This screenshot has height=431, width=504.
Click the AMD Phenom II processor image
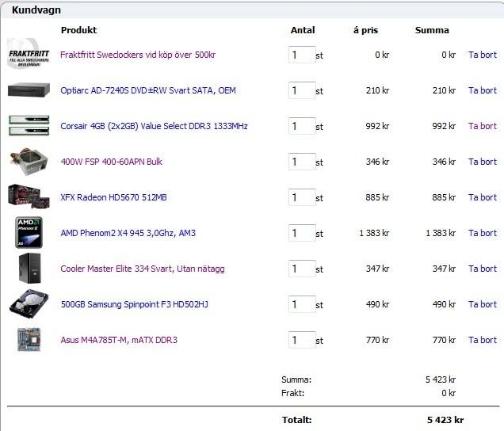29,233
